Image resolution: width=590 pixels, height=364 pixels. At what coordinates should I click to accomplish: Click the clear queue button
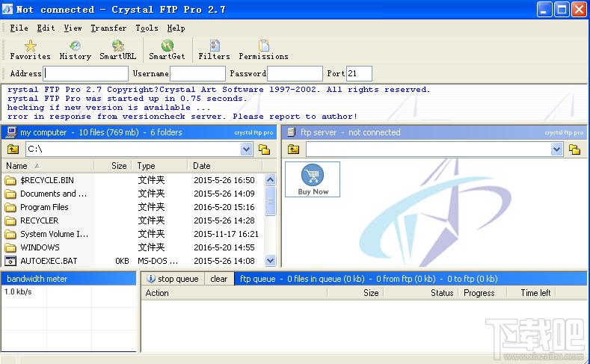[219, 279]
